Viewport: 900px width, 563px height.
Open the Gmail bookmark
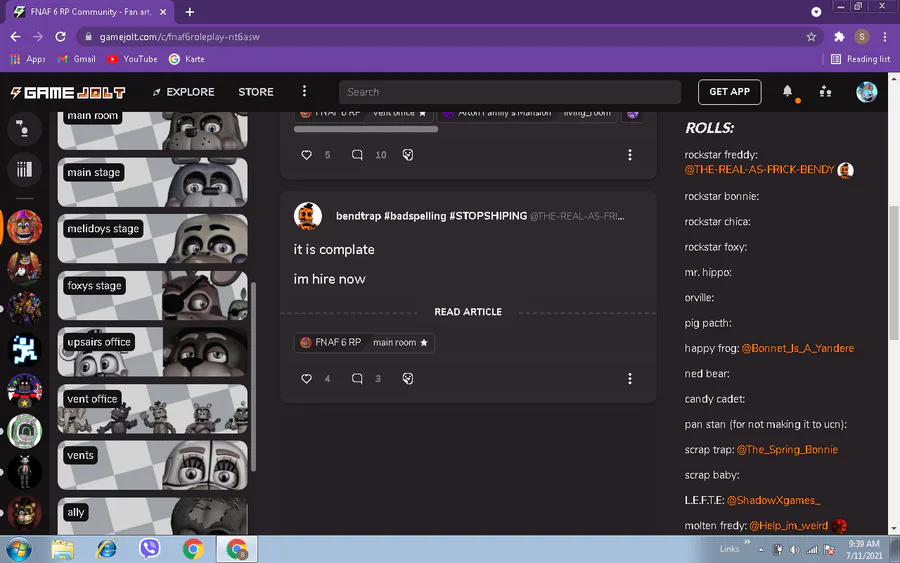click(76, 59)
